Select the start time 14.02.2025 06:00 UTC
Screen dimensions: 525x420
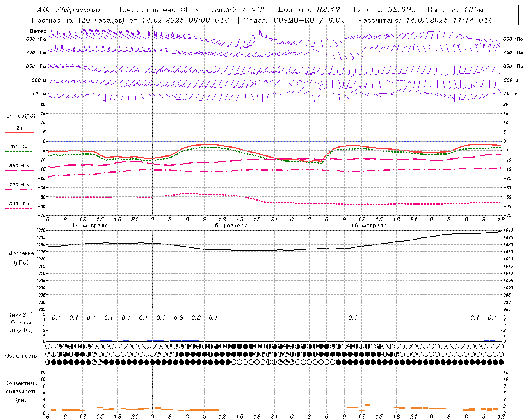click(185, 20)
